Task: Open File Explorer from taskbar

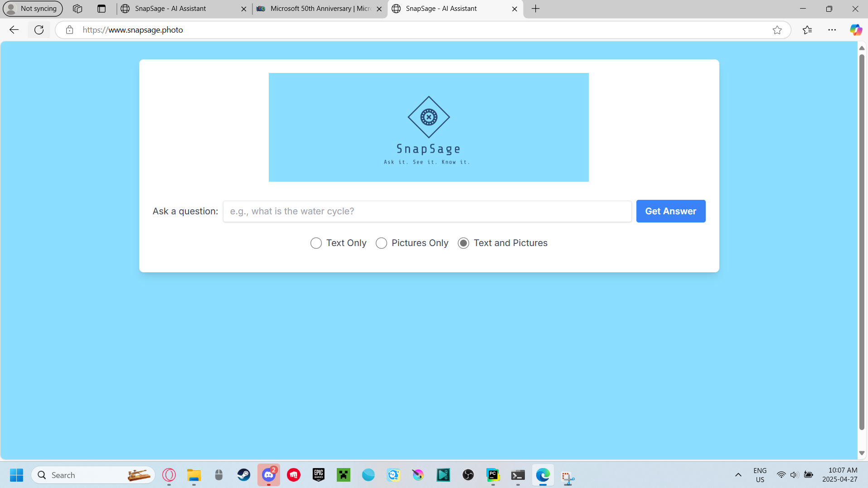Action: (x=194, y=475)
